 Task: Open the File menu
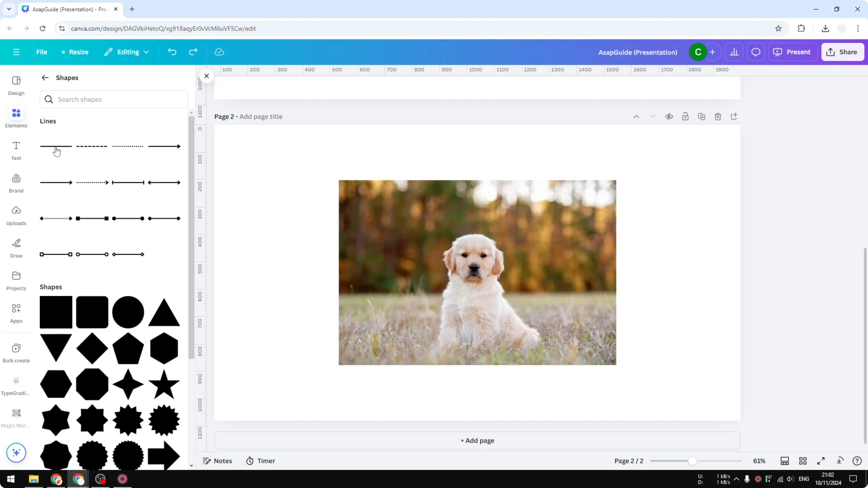click(42, 52)
